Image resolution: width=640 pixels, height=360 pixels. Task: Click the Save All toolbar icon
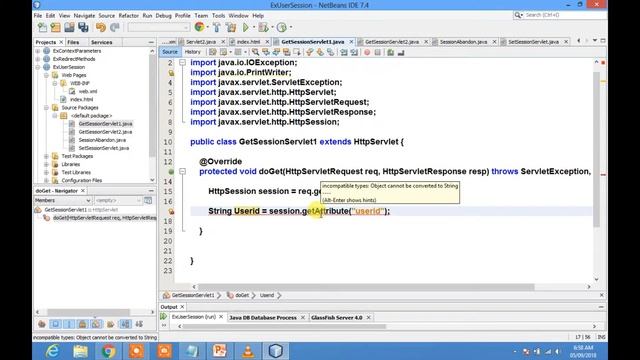[83, 27]
